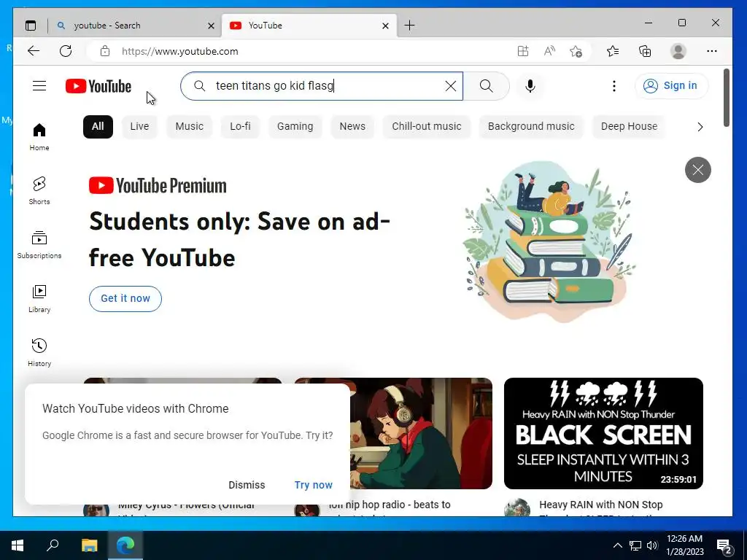The height and width of the screenshot is (560, 747).
Task: Open Edge Collections
Action: tap(645, 51)
